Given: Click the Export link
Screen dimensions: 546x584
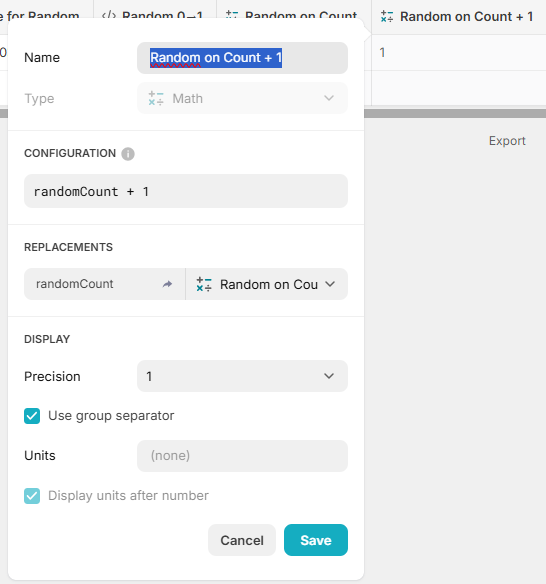Looking at the screenshot, I should click(507, 141).
